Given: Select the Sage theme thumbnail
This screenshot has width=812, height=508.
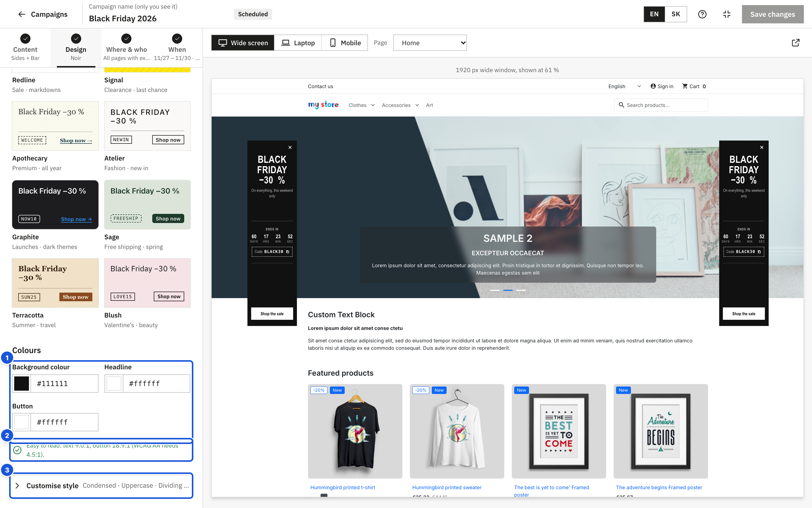Looking at the screenshot, I should pos(147,205).
